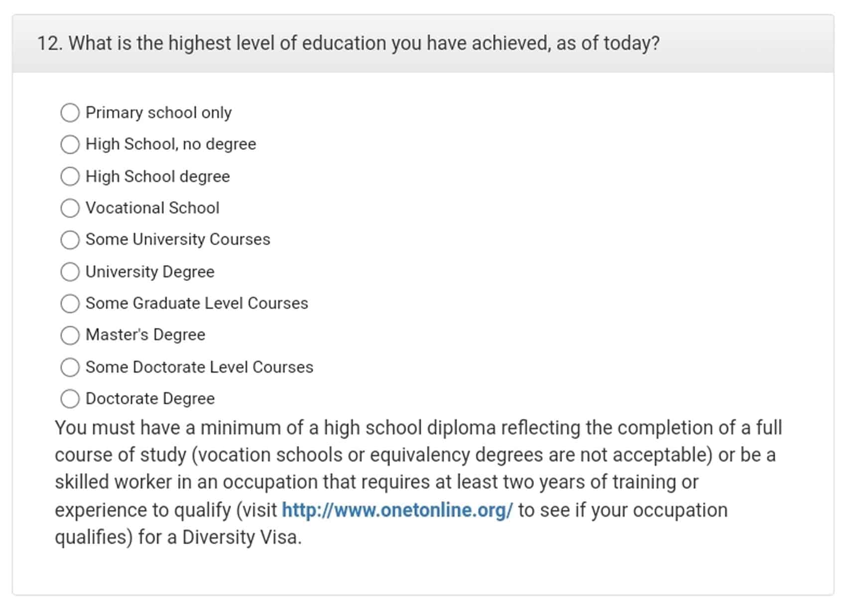
Task: Select the 'Primary school only' radio button
Action: tap(70, 113)
